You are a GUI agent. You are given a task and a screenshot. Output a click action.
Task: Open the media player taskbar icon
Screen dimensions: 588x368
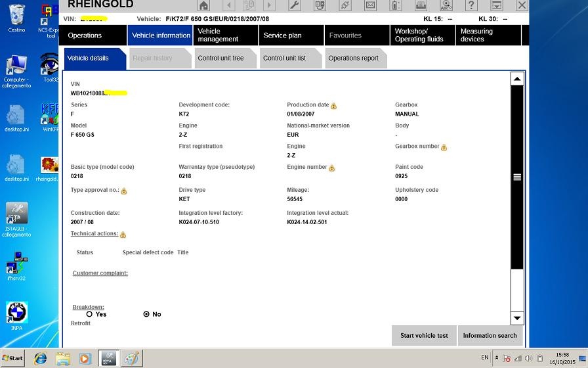coord(85,359)
